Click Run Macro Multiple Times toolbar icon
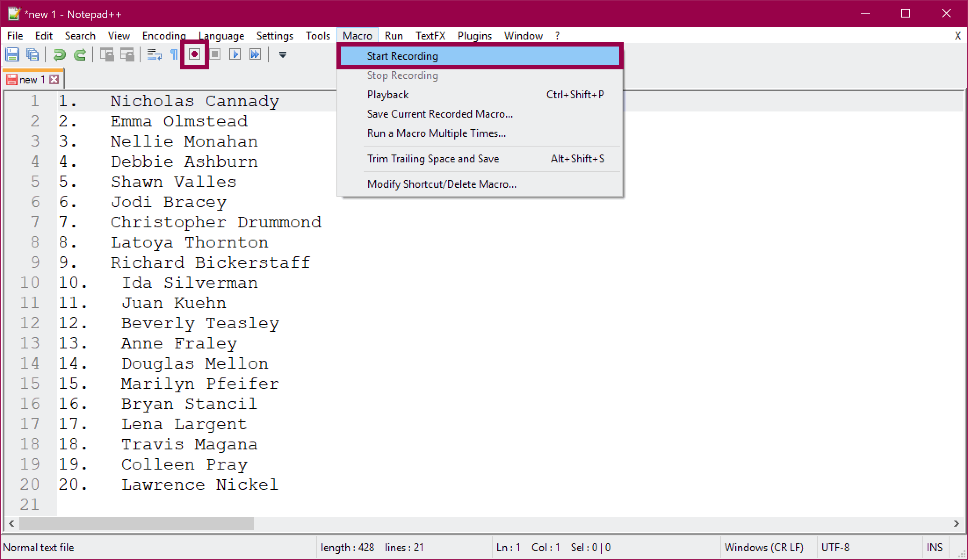 [x=255, y=54]
